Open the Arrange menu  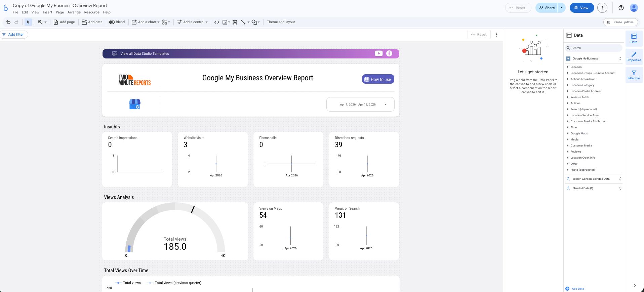(74, 12)
